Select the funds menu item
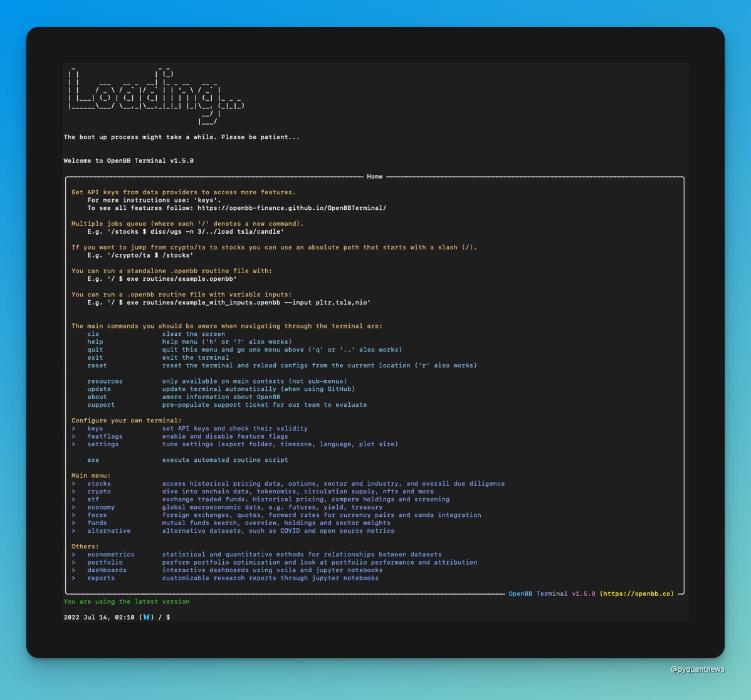The height and width of the screenshot is (700, 751). [x=97, y=523]
